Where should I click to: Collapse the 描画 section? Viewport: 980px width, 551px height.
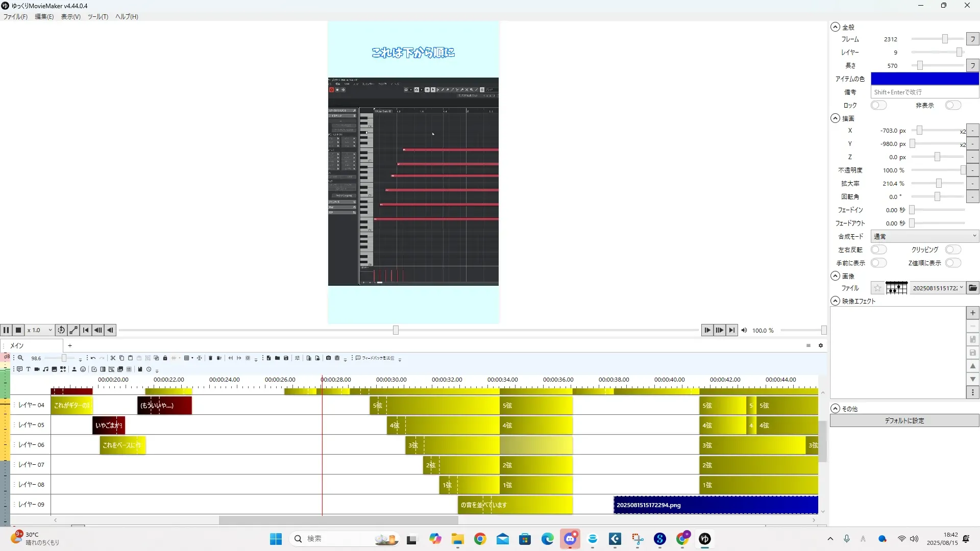[835, 118]
